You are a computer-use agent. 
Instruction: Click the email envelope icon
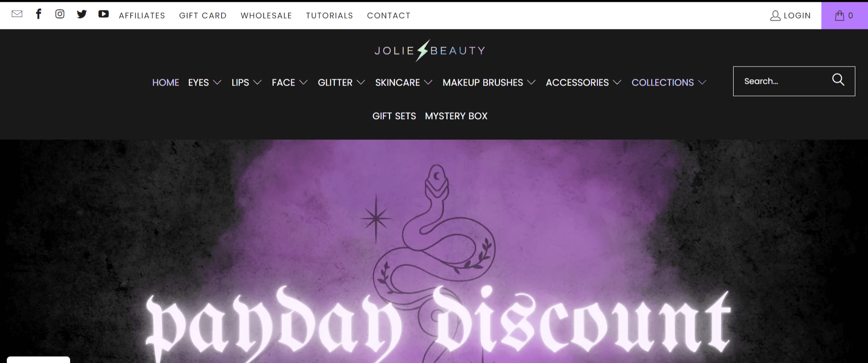tap(17, 14)
